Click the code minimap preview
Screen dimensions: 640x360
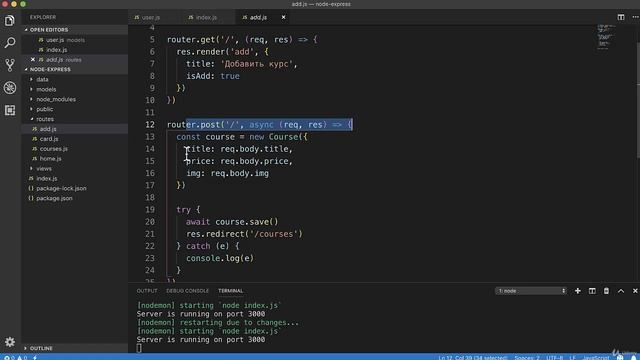tap(606, 37)
